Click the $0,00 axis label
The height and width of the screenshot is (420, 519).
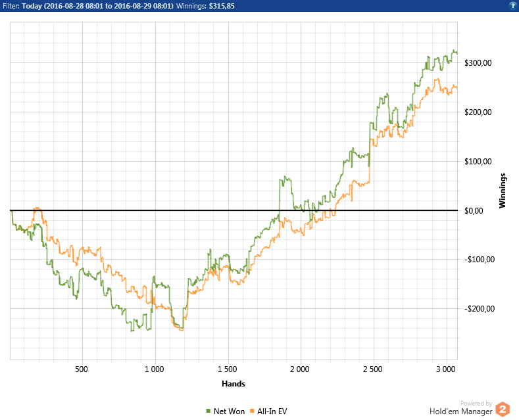(x=474, y=211)
